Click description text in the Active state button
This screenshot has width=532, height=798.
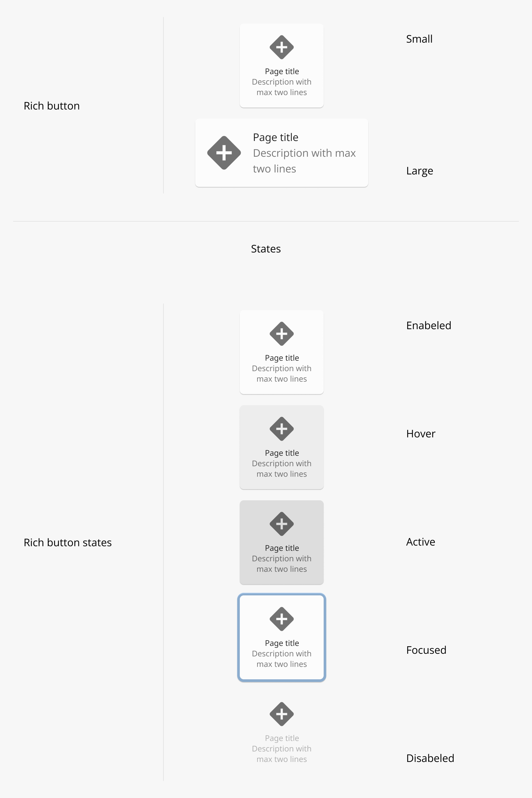[282, 564]
